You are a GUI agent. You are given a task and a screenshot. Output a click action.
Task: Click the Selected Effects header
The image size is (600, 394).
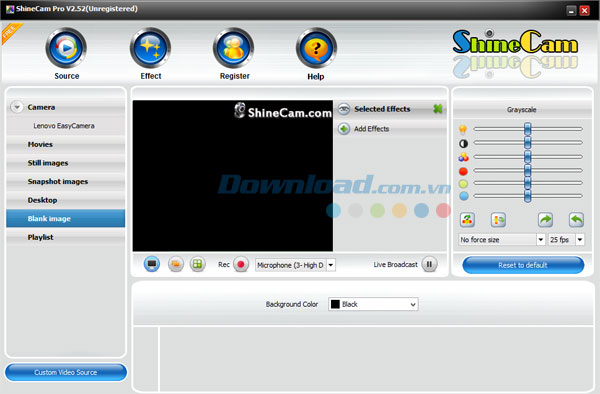click(x=382, y=109)
